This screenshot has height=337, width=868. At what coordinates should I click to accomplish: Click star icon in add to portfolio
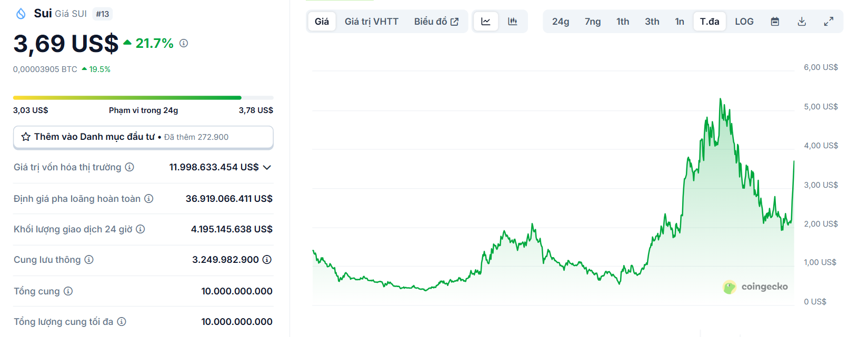click(26, 137)
